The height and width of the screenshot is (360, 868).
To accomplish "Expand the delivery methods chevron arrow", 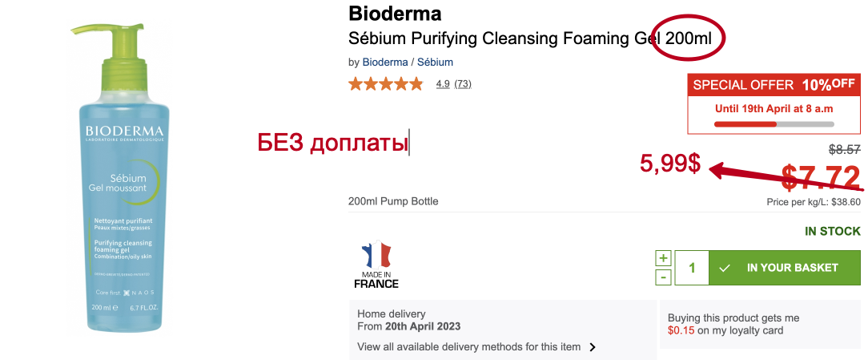I will pos(593,347).
